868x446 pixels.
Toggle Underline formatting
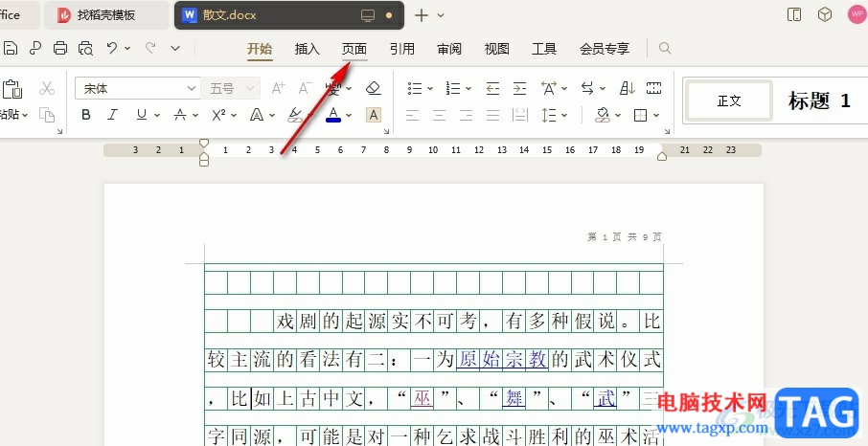pyautogui.click(x=142, y=115)
